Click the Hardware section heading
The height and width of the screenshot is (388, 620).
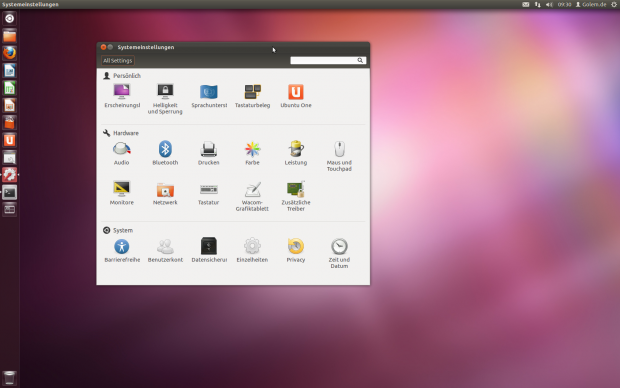click(x=121, y=133)
